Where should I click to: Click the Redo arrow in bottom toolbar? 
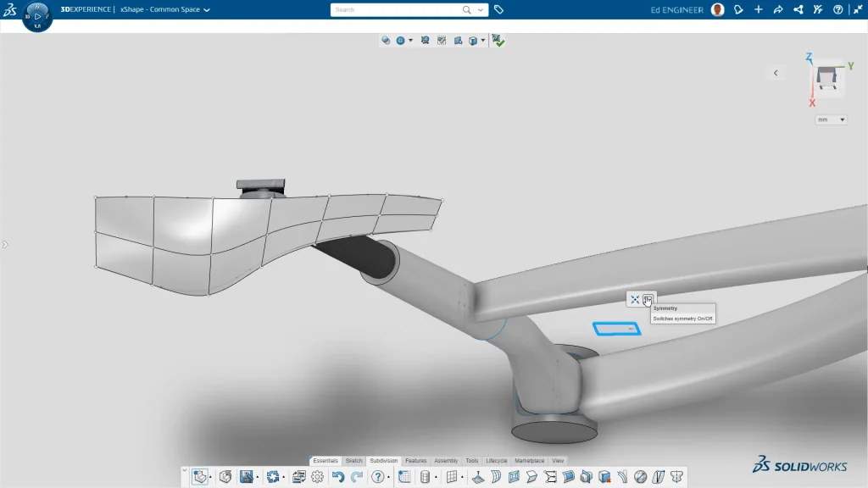[356, 477]
